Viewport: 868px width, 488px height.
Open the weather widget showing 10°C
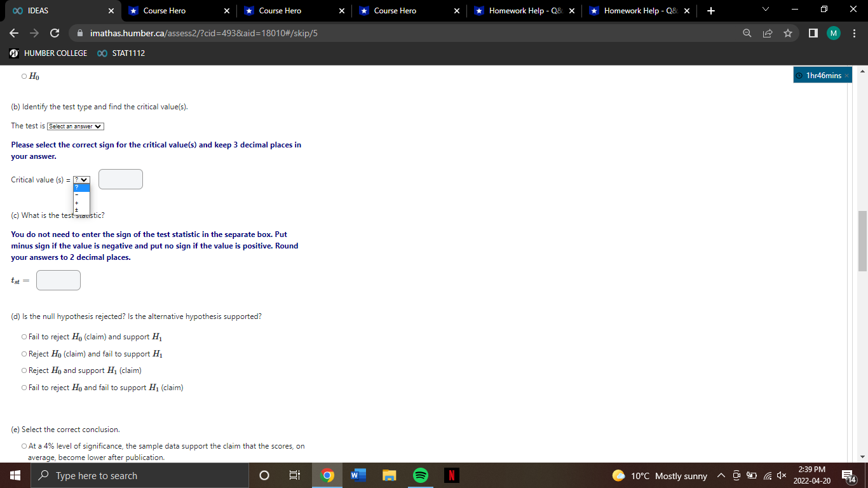tap(660, 476)
